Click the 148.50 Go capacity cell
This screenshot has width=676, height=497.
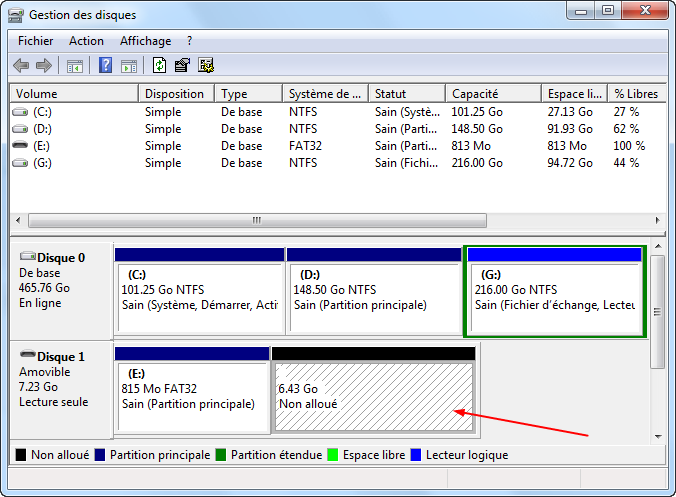477,129
